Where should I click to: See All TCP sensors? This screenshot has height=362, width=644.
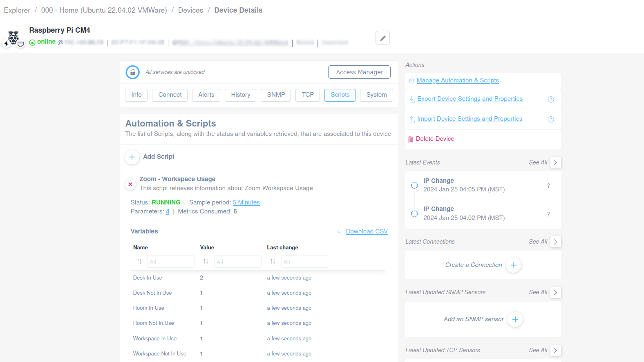[x=538, y=351]
